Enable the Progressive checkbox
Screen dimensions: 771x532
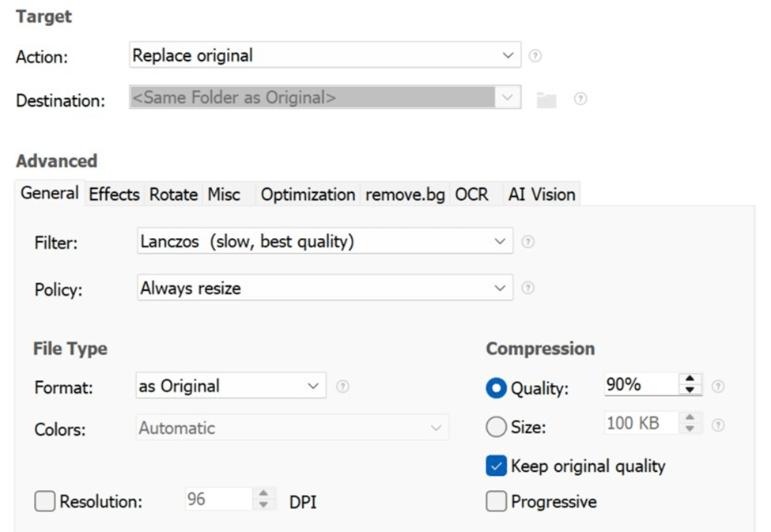[497, 501]
